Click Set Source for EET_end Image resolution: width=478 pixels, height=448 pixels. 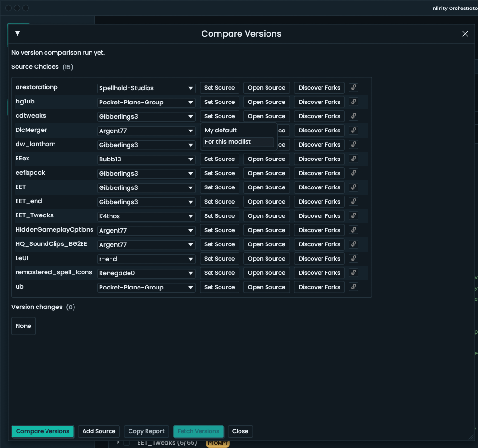click(x=220, y=202)
